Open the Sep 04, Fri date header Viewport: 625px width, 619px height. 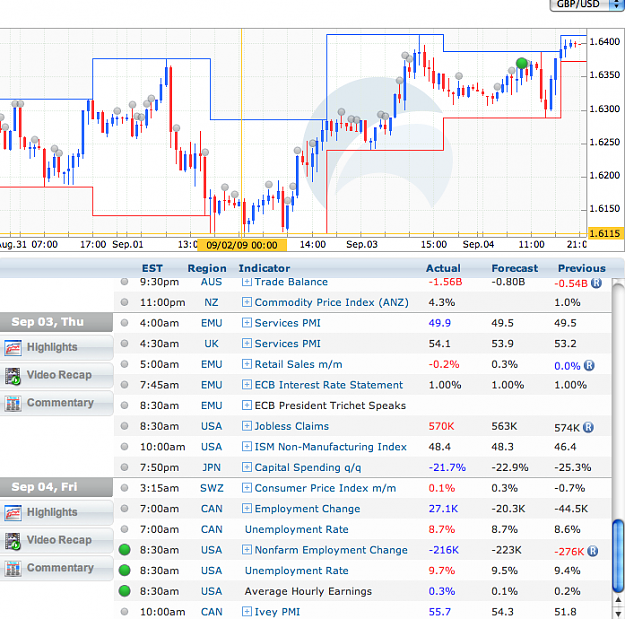click(56, 487)
